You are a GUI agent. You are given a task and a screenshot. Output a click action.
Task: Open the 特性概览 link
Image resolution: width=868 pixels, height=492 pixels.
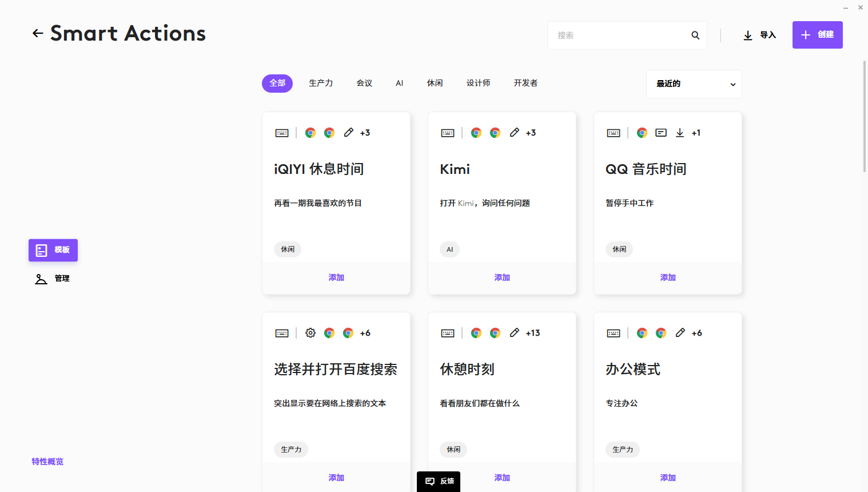(47, 462)
